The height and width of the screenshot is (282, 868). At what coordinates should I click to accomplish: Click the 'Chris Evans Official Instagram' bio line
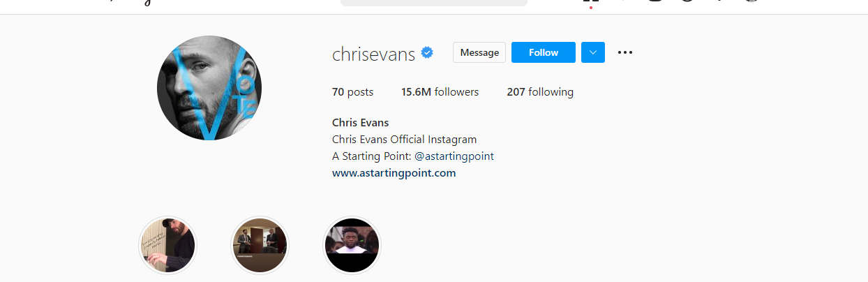405,140
